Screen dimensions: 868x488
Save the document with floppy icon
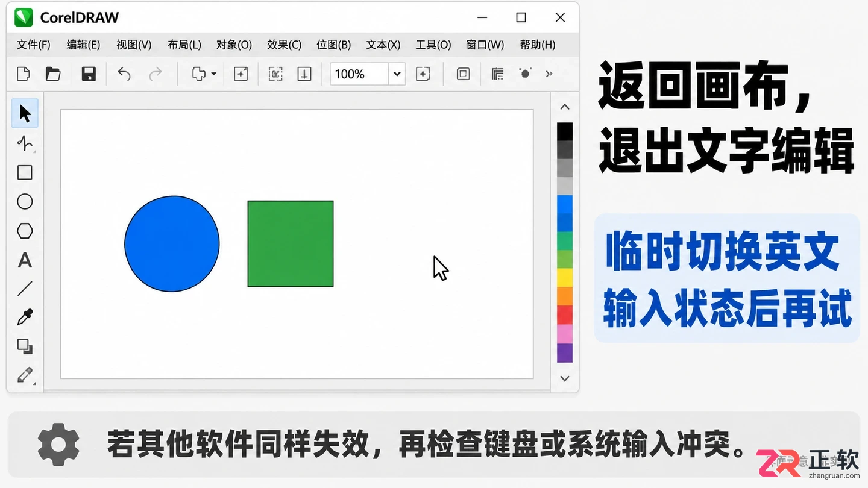pyautogui.click(x=89, y=74)
